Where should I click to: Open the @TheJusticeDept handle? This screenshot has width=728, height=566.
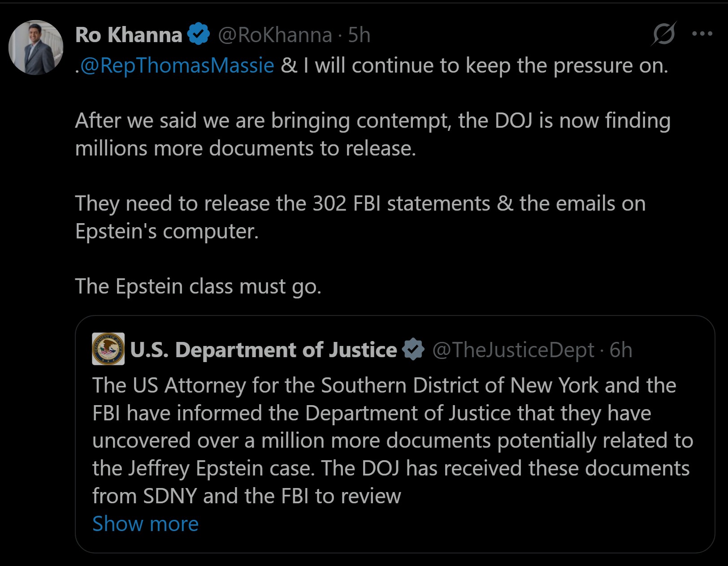(x=513, y=350)
